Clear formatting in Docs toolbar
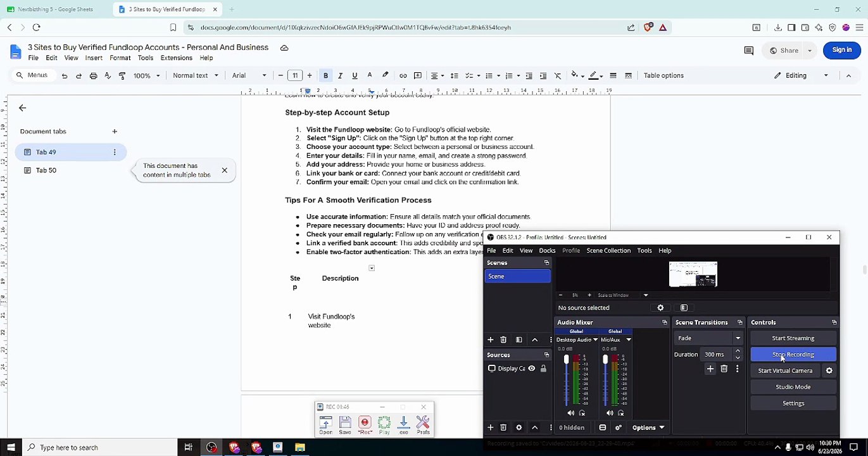Screen dimensions: 868x456 pyautogui.click(x=558, y=75)
